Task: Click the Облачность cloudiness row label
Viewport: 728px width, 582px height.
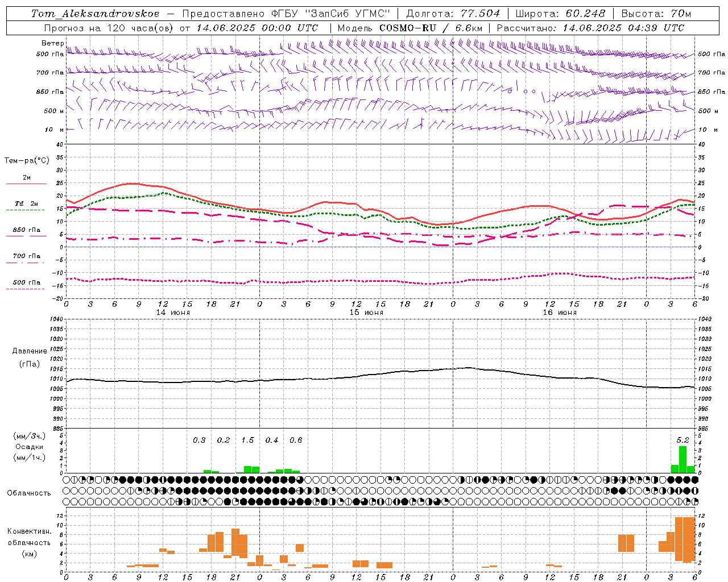Action: 29,493
